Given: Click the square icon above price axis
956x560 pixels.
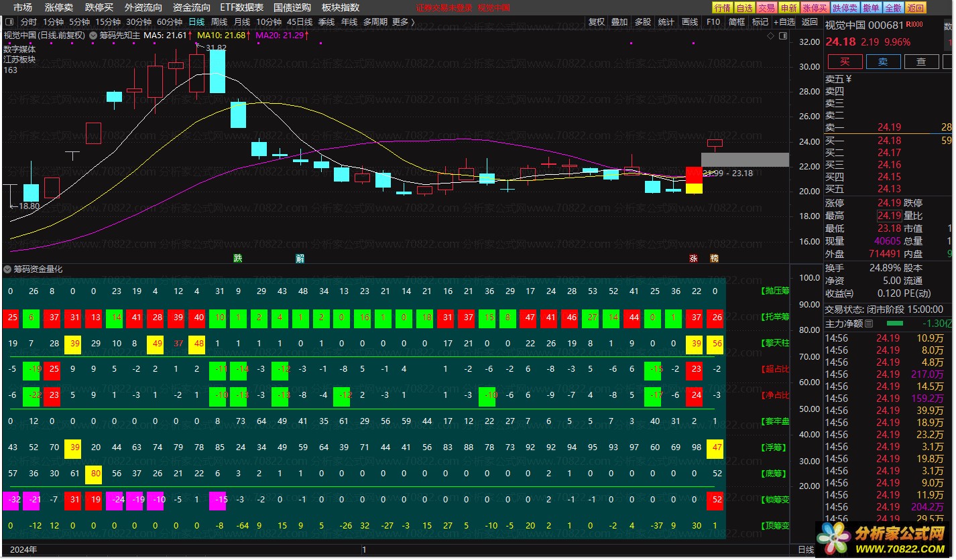Looking at the screenshot, I should tap(783, 36).
